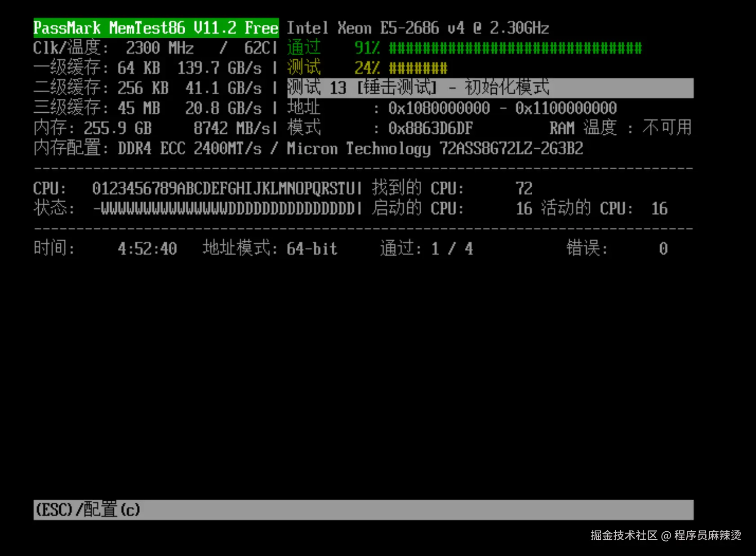Viewport: 756px width, 556px height.
Task: Click the CPU index list 0123456789ABC...
Action: pos(225,188)
